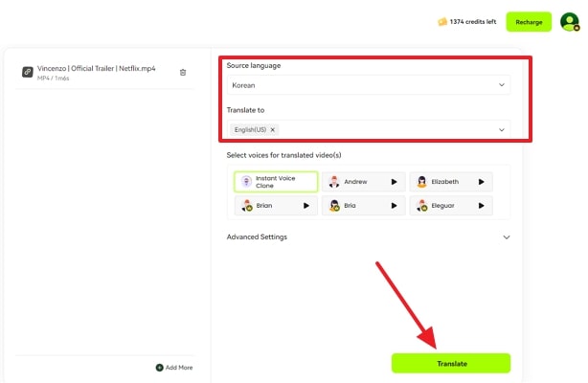Open the Source language Korean dropdown
Viewport: 588px width, 383px height.
(369, 85)
